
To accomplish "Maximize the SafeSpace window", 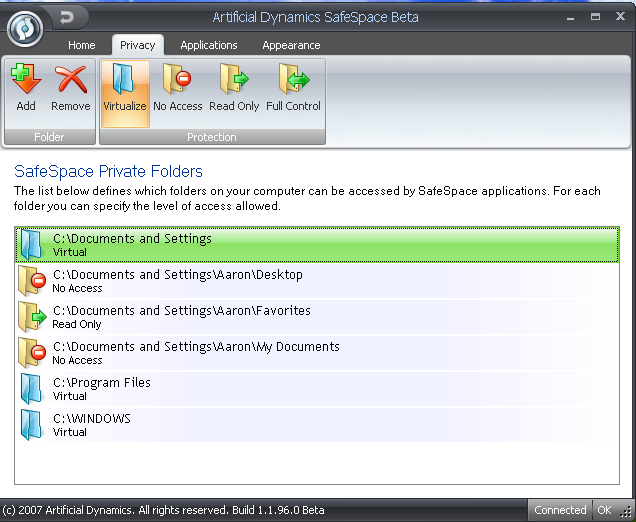I will click(595, 17).
